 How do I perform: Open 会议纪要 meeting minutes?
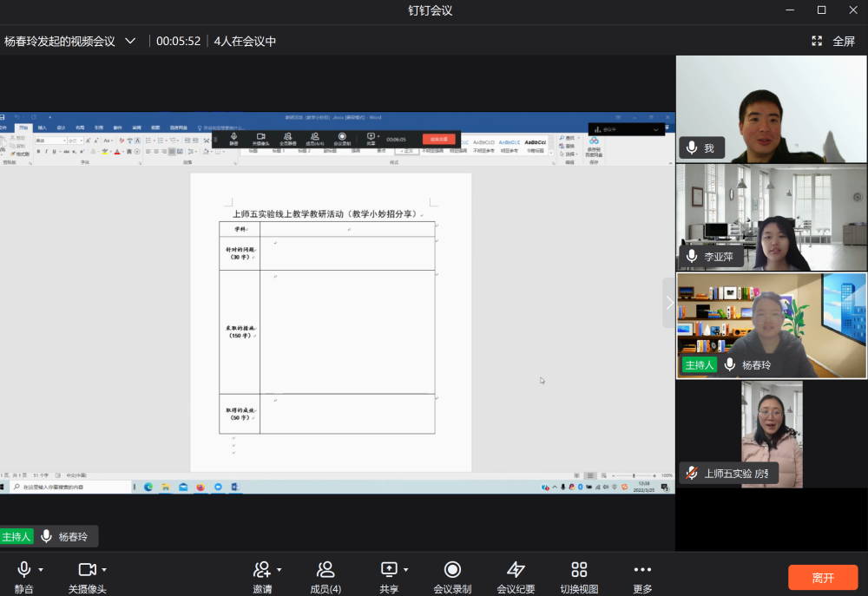pos(516,576)
